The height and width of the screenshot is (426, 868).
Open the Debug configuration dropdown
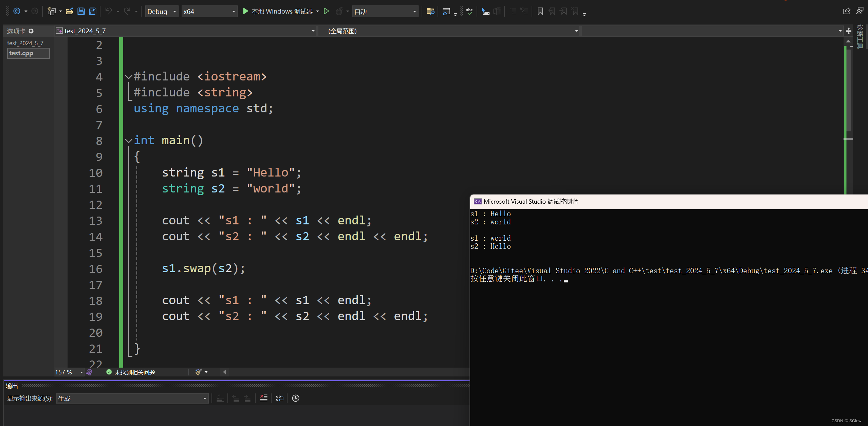click(162, 12)
